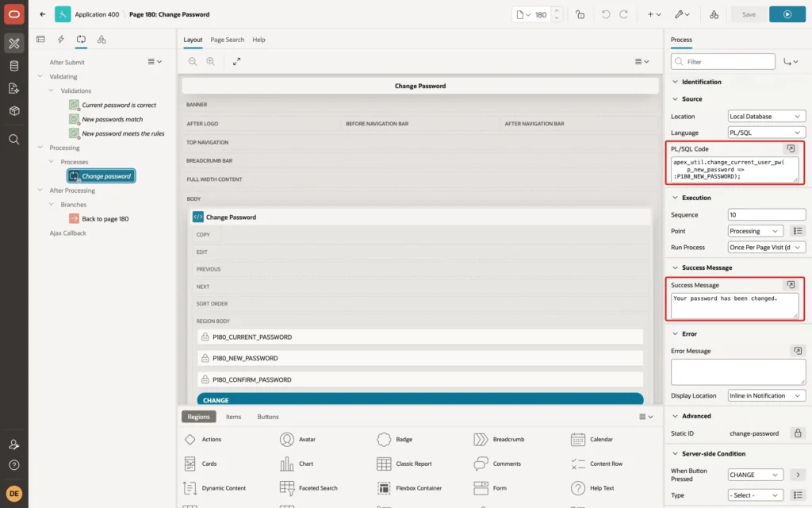812x508 pixels.
Task: Expand the layout to full screen
Action: tap(236, 61)
